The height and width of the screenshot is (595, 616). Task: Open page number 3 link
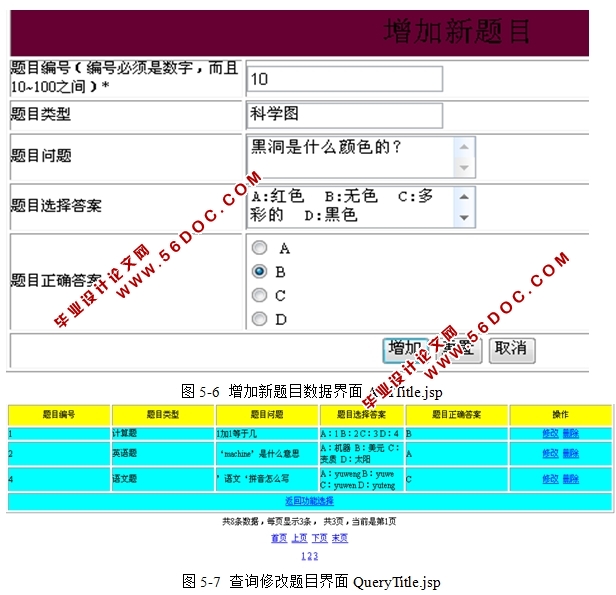click(x=315, y=556)
